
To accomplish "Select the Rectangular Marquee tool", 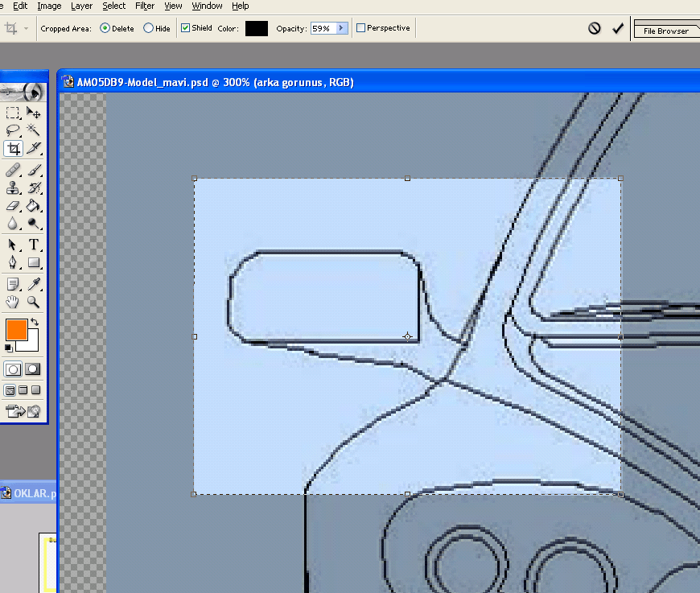I will [13, 113].
